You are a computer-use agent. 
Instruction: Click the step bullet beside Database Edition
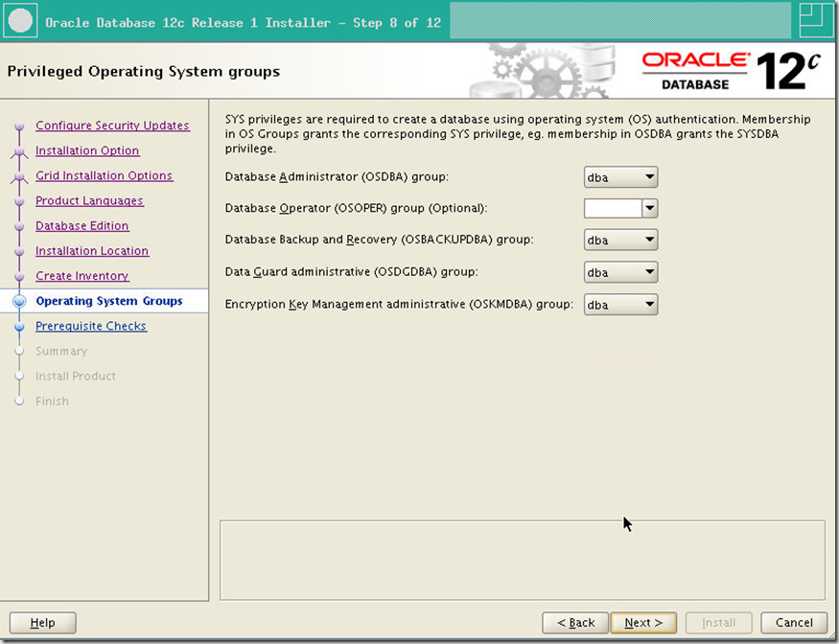[x=20, y=226]
